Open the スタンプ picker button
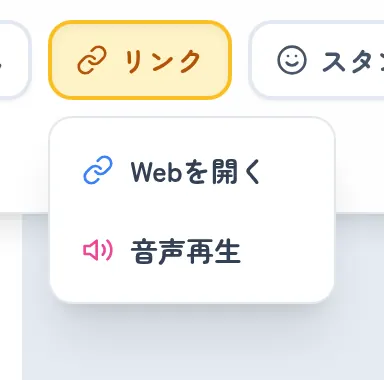This screenshot has width=384, height=380. click(x=317, y=60)
